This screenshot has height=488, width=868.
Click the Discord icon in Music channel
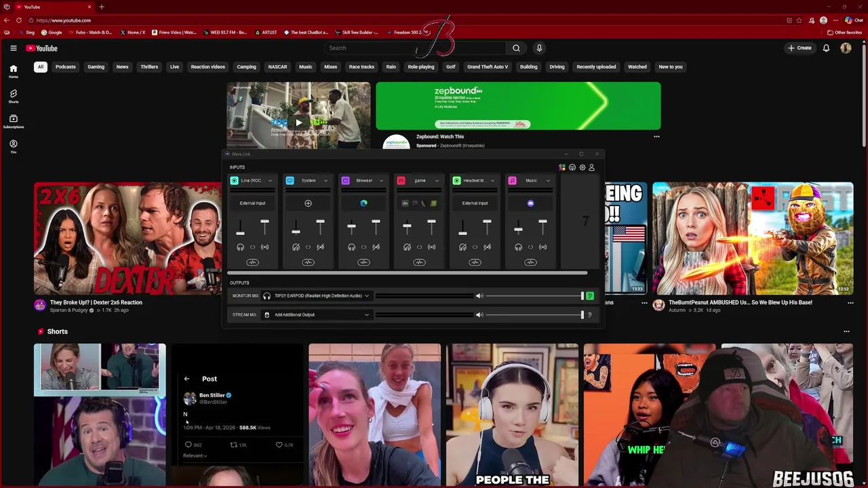coord(530,203)
